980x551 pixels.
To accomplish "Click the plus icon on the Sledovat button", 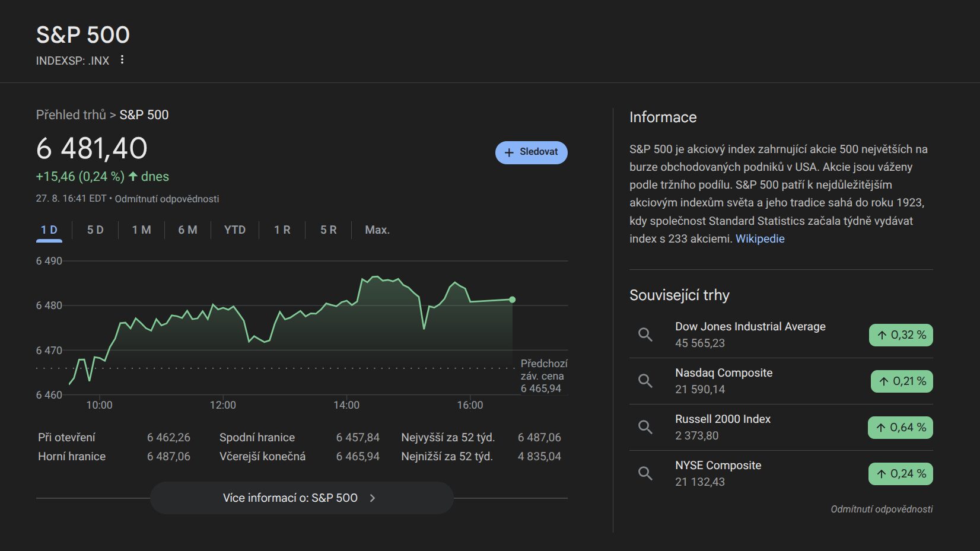I will tap(509, 152).
